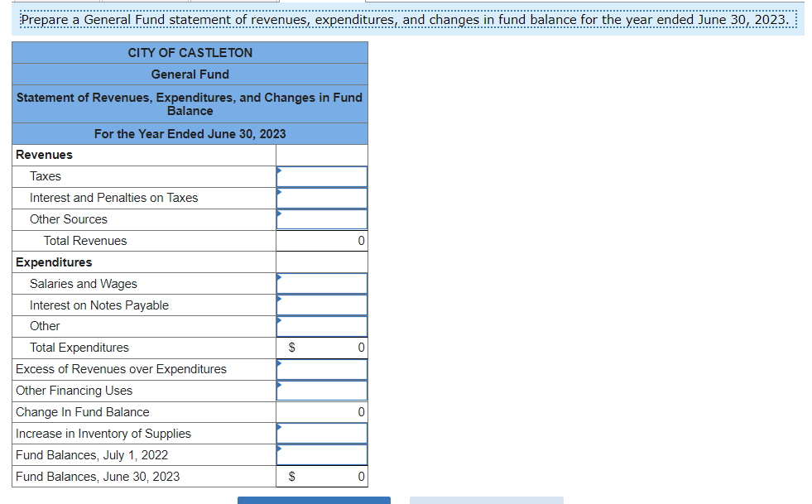Image resolution: width=812 pixels, height=504 pixels.
Task: Click the blue marker in the Taxes cell
Action: pos(279,172)
